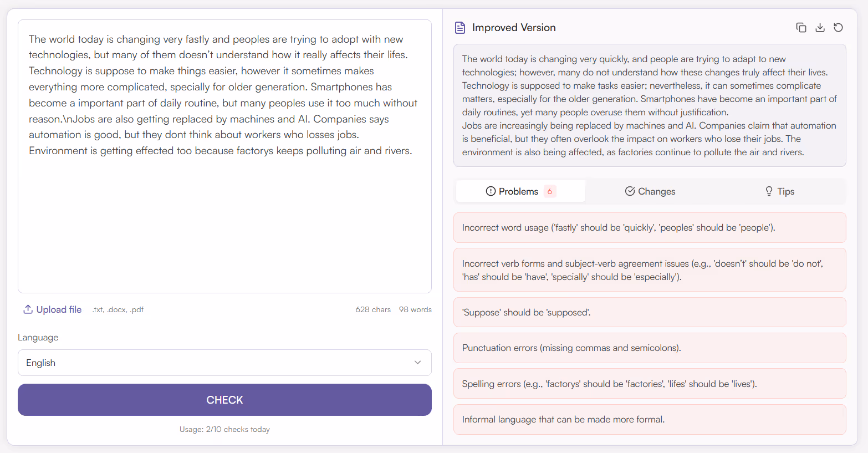Switch to the Changes tab
Viewport: 868px width, 453px height.
(x=650, y=191)
